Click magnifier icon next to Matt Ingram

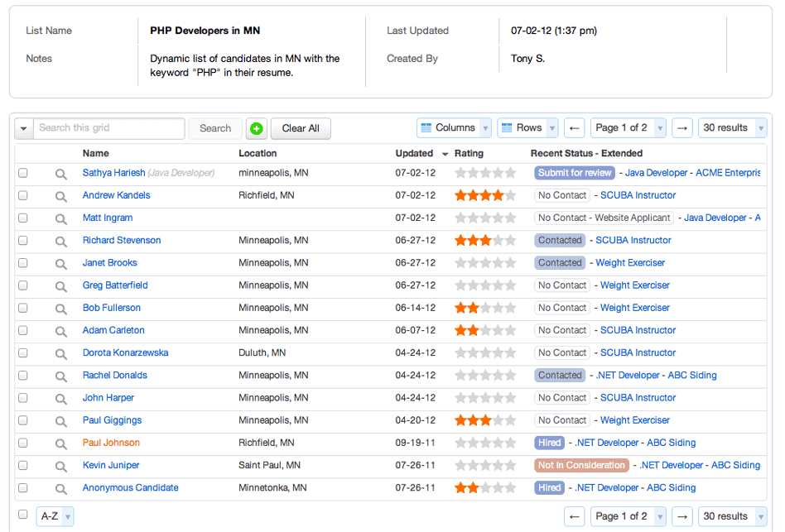pyautogui.click(x=60, y=218)
